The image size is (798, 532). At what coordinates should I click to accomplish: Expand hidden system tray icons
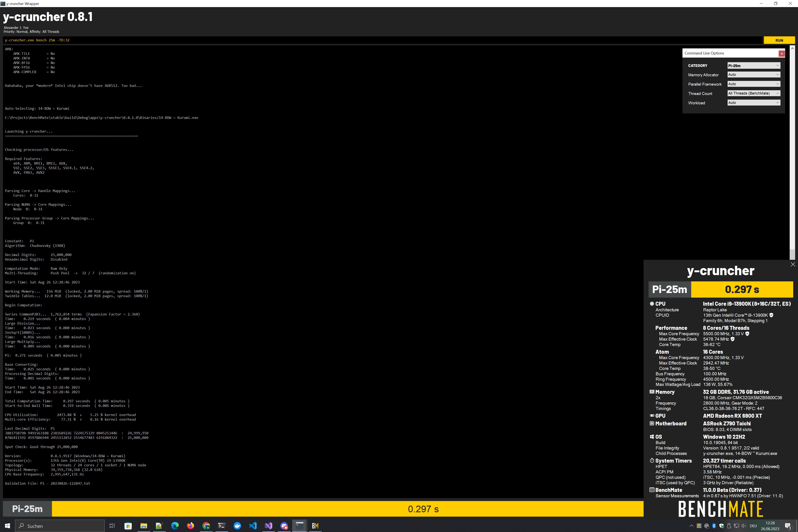[691, 526]
